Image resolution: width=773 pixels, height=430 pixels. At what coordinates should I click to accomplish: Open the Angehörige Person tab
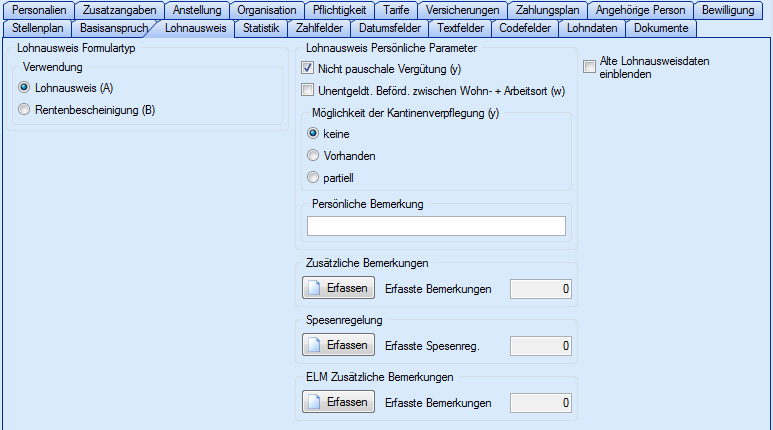tap(640, 10)
